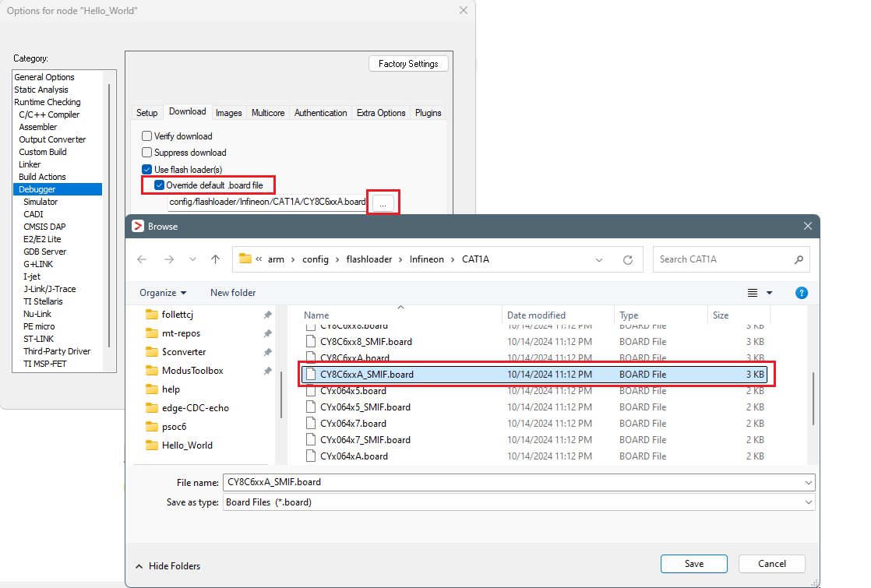Switch to the Authentication tab
This screenshot has width=871, height=588.
[320, 113]
